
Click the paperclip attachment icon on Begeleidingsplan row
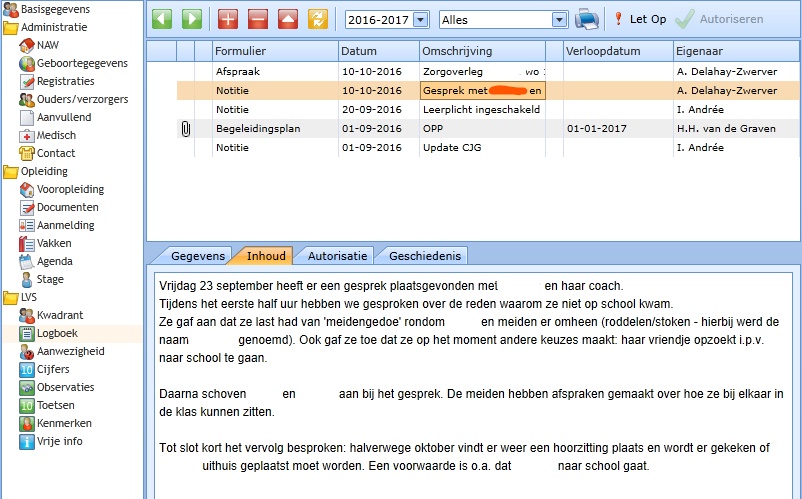tap(185, 128)
